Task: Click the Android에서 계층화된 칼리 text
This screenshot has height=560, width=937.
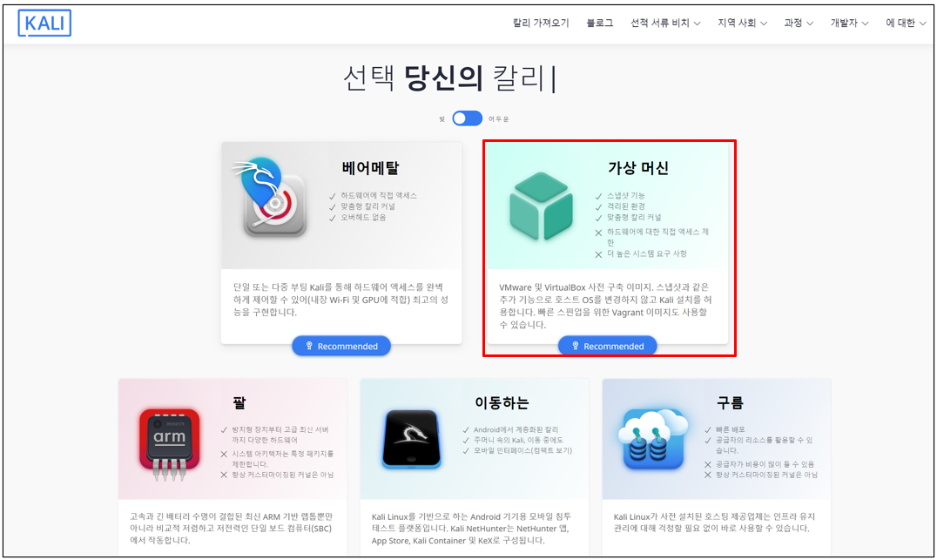Action: tap(516, 429)
